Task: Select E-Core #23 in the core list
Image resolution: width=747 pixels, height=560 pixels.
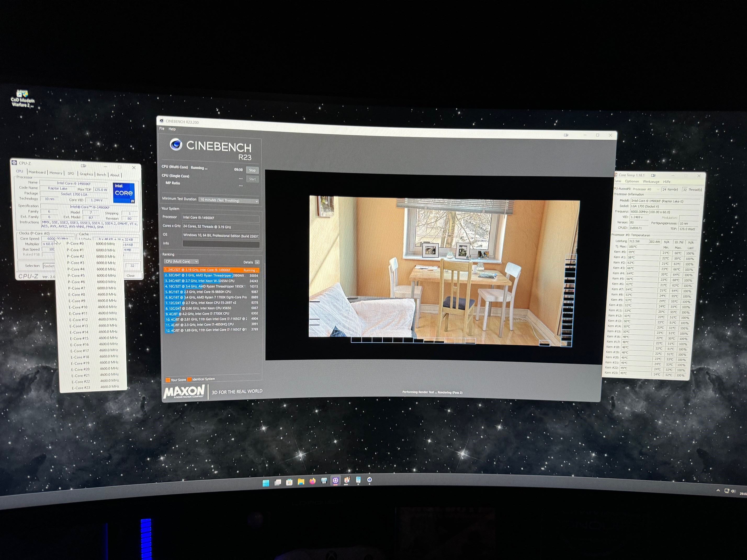Action: [95, 387]
